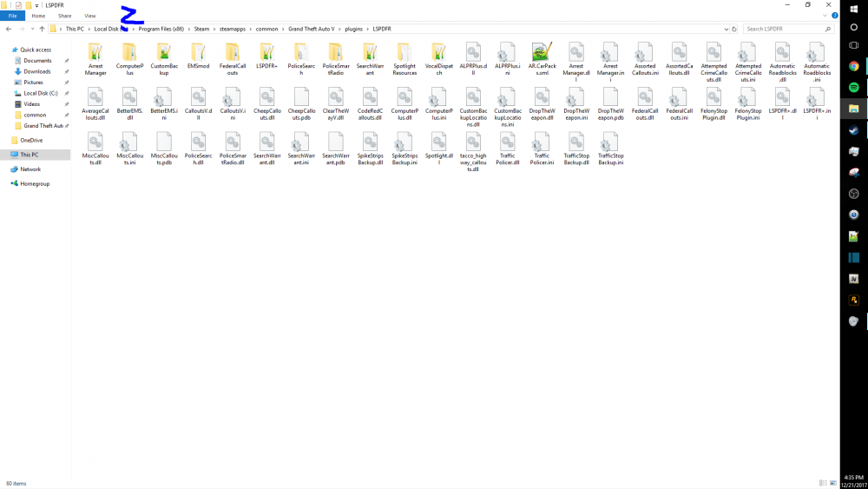Select the CheepCallouts.pdb file
The width and height of the screenshot is (868, 489).
[302, 104]
